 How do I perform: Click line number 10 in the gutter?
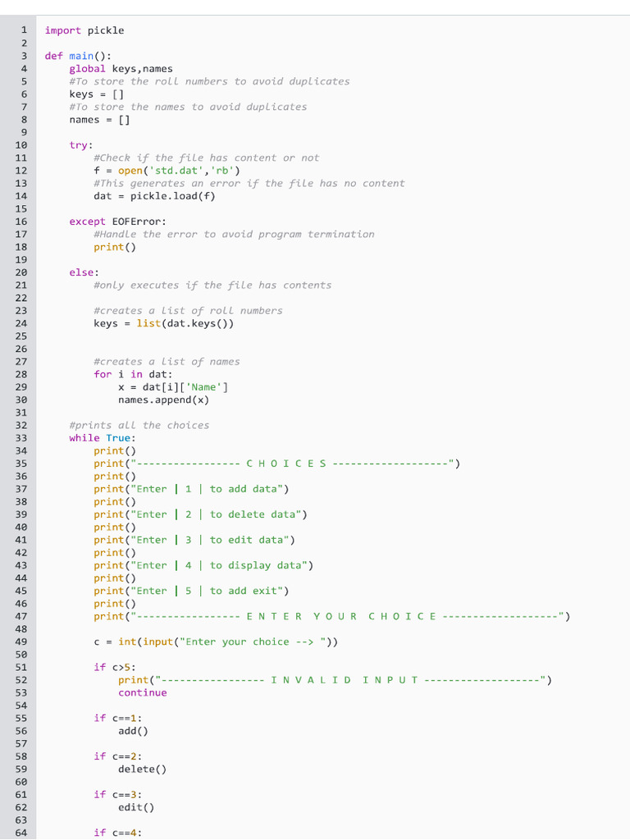[x=21, y=145]
